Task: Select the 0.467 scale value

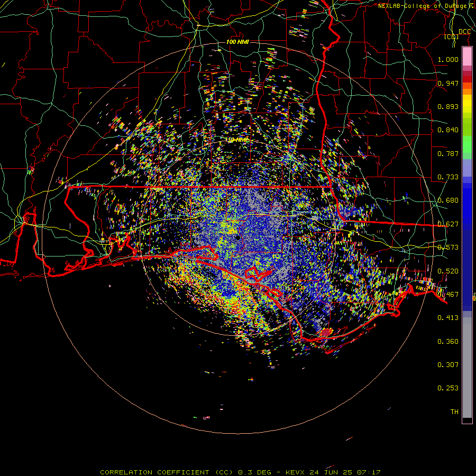Action: (x=448, y=295)
